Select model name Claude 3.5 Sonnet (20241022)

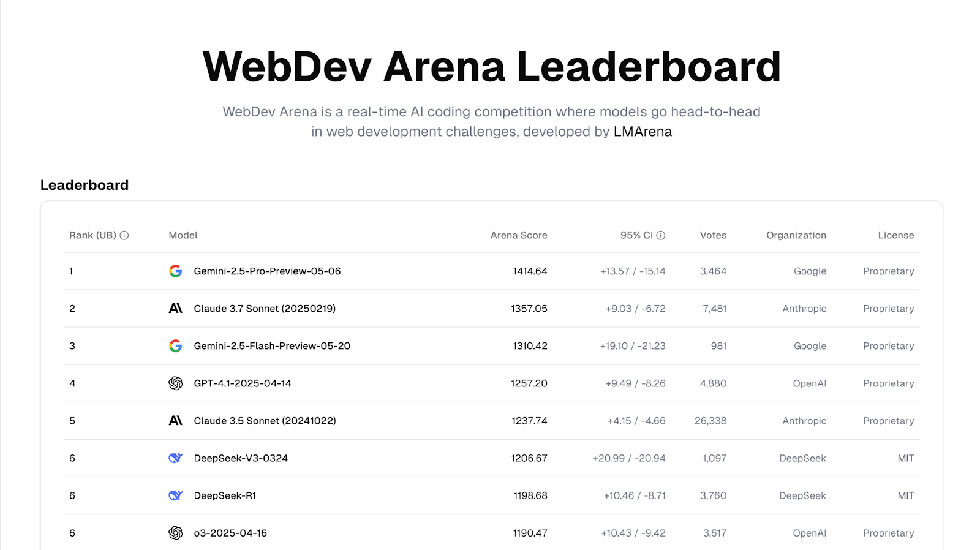(265, 421)
